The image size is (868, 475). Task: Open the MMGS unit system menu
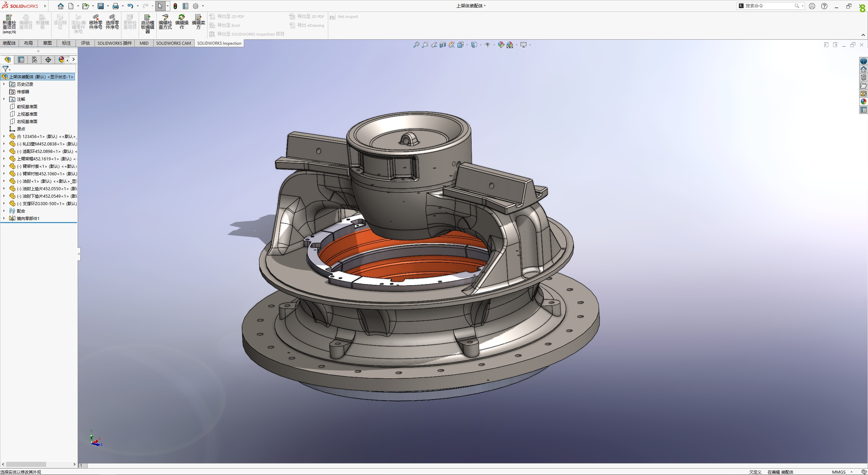pos(842,472)
